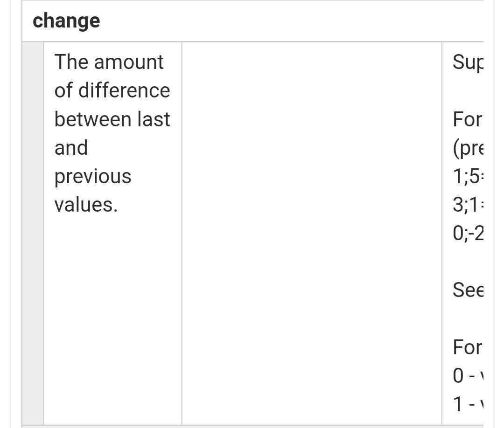Click the empty middle table cell
This screenshot has height=428, width=504.
click(312, 234)
